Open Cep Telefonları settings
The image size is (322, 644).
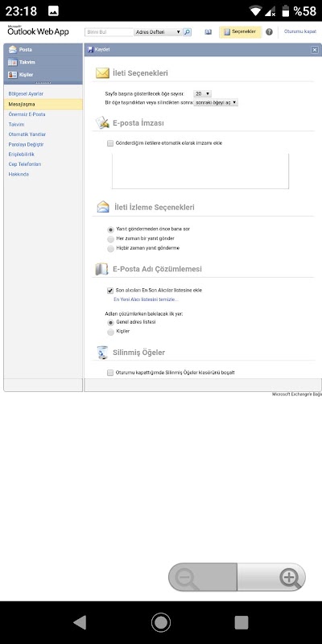[x=25, y=164]
